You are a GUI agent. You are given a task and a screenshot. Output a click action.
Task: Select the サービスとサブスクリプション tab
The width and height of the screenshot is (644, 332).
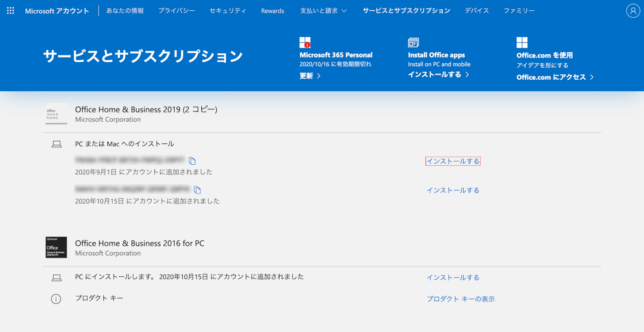[x=406, y=11]
